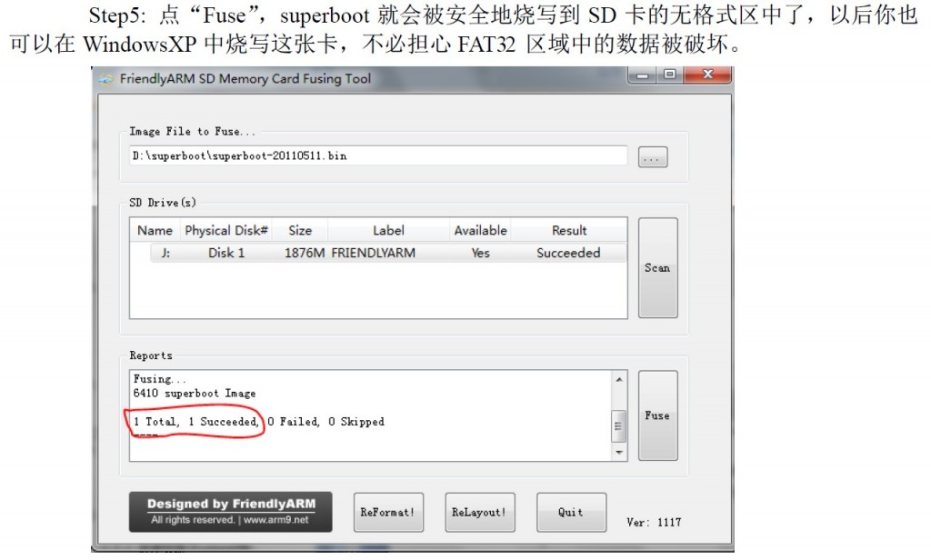Click the Size column header
Image resolution: width=931 pixels, height=560 pixels.
(x=300, y=230)
